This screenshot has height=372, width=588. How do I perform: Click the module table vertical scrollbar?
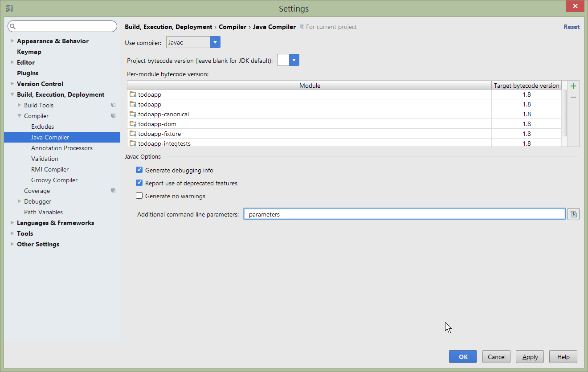[564, 113]
